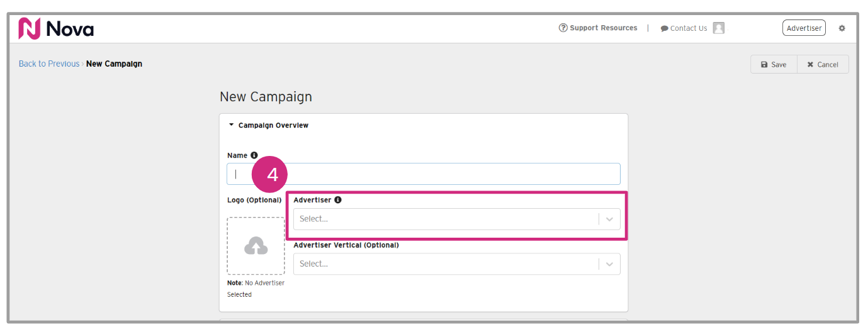
Task: Click the Name info icon
Action: [254, 155]
